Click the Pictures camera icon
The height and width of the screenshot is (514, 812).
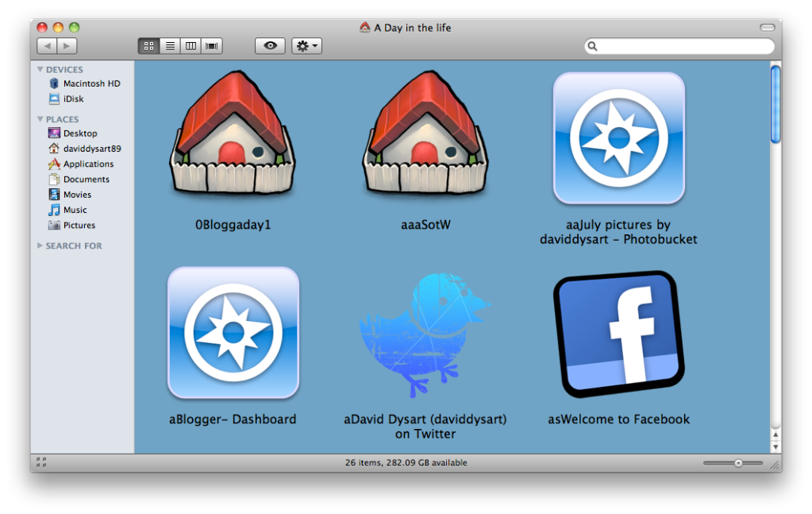(54, 226)
